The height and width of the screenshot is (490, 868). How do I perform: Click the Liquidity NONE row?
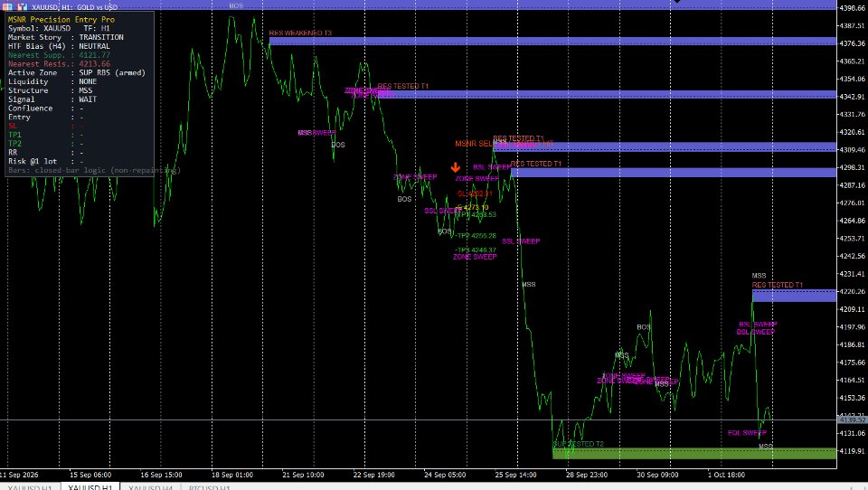click(52, 81)
